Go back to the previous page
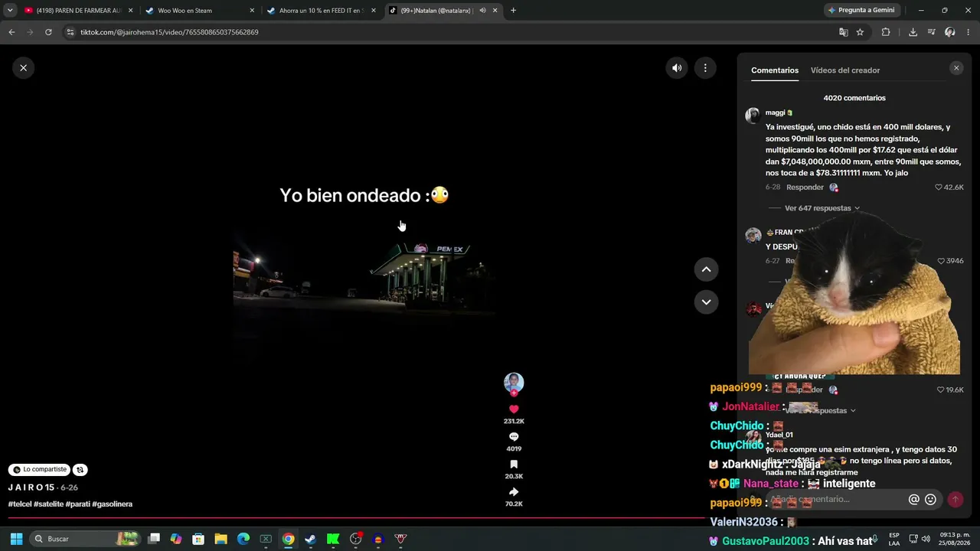This screenshot has width=980, height=551. point(11,32)
